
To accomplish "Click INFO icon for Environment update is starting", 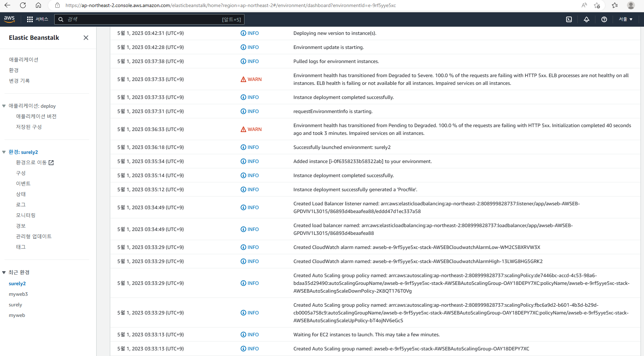I will pyautogui.click(x=243, y=47).
